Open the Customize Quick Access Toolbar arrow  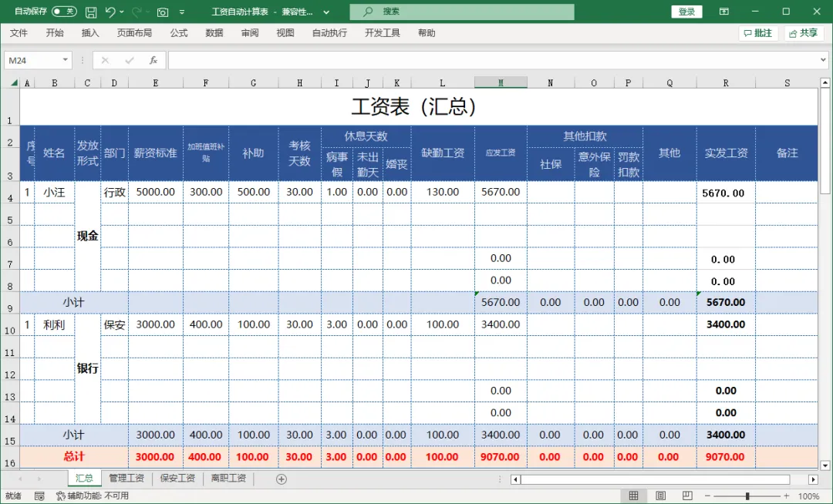click(x=182, y=12)
